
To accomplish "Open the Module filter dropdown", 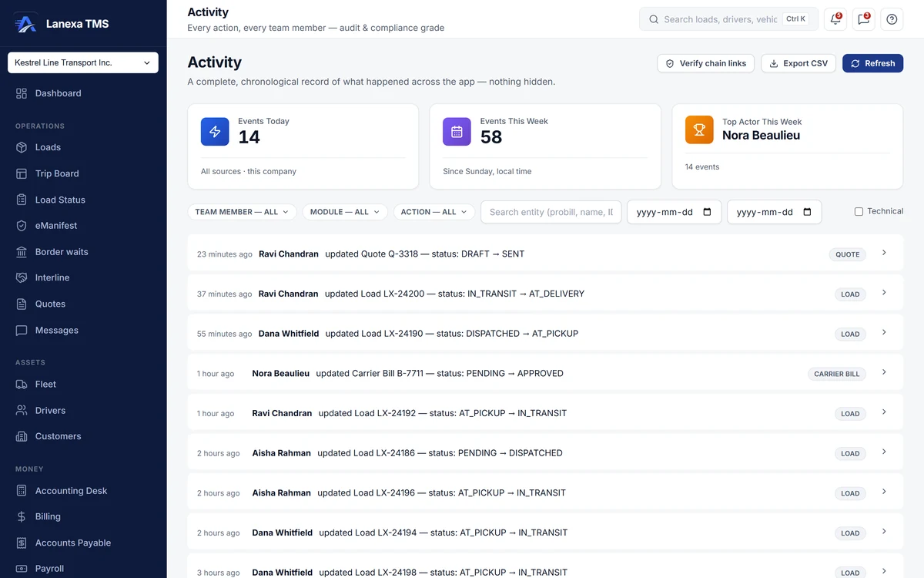I will pos(345,212).
